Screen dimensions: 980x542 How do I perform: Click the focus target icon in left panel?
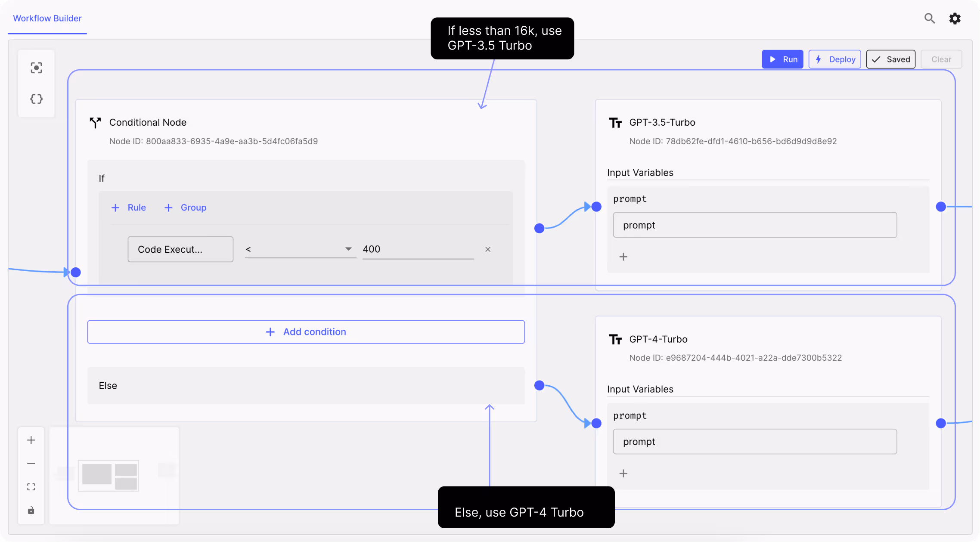tap(36, 68)
